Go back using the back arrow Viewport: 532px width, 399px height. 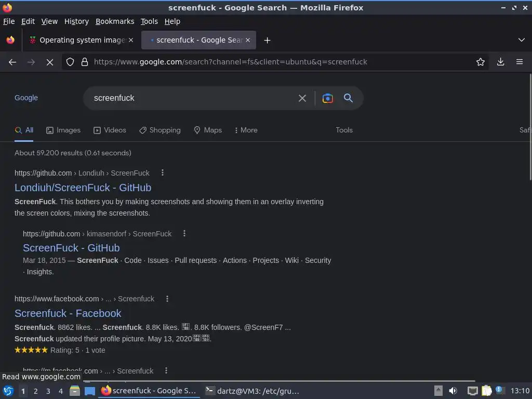point(12,62)
